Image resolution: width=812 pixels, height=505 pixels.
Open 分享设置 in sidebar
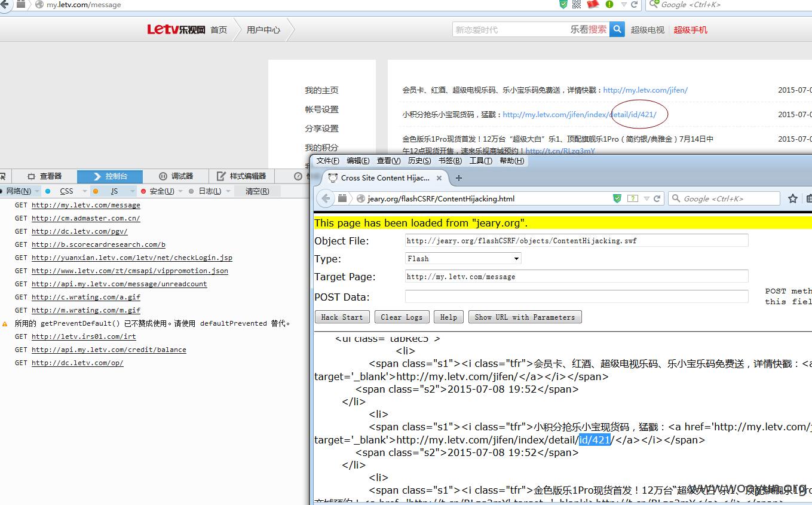[321, 128]
